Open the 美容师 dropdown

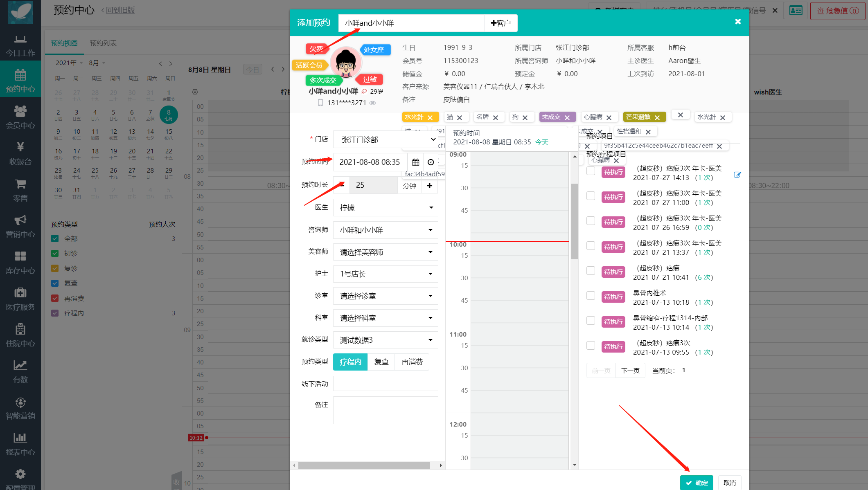pos(386,252)
